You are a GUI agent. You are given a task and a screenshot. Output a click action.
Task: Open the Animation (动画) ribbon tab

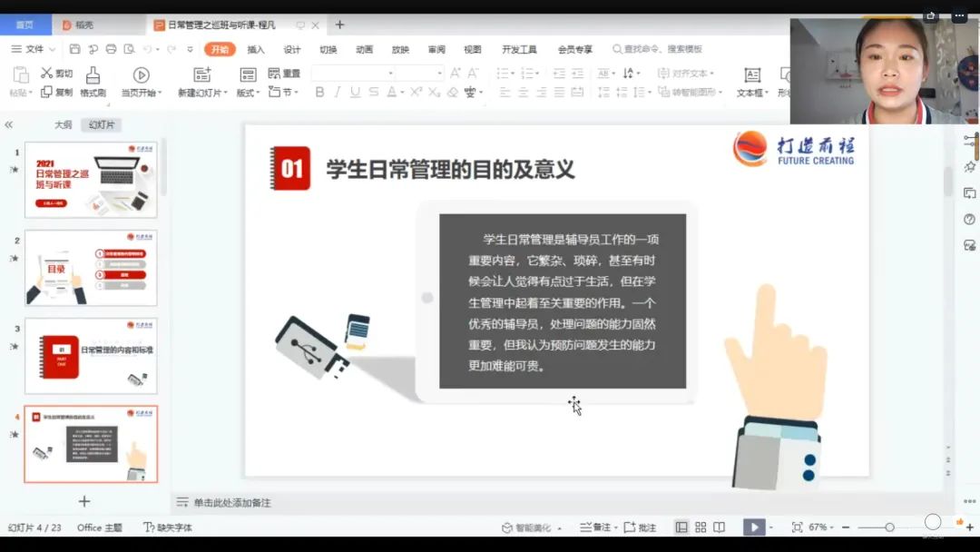[x=365, y=49]
